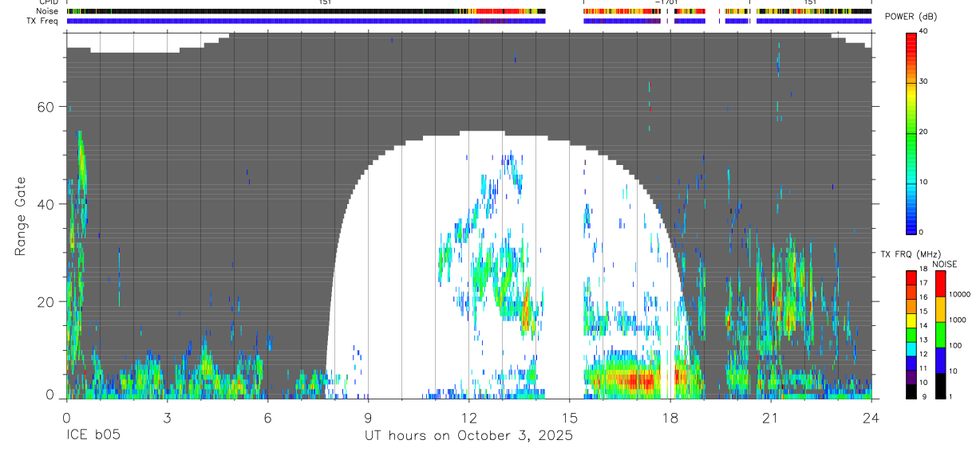Click the x-axis tick label 18
This screenshot has height=452, width=980.
click(670, 417)
